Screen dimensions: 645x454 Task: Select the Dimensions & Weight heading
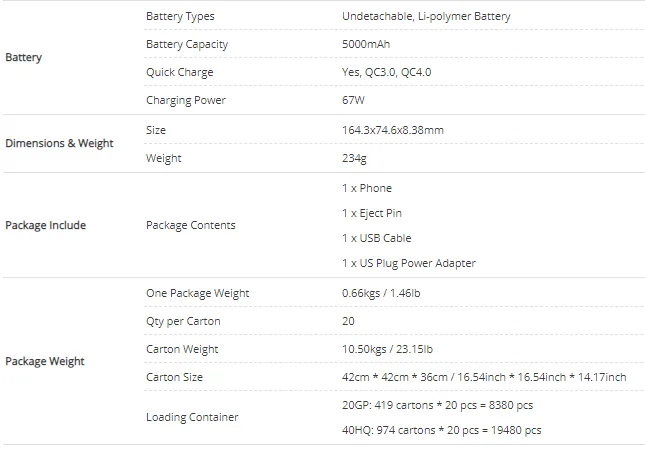(59, 144)
